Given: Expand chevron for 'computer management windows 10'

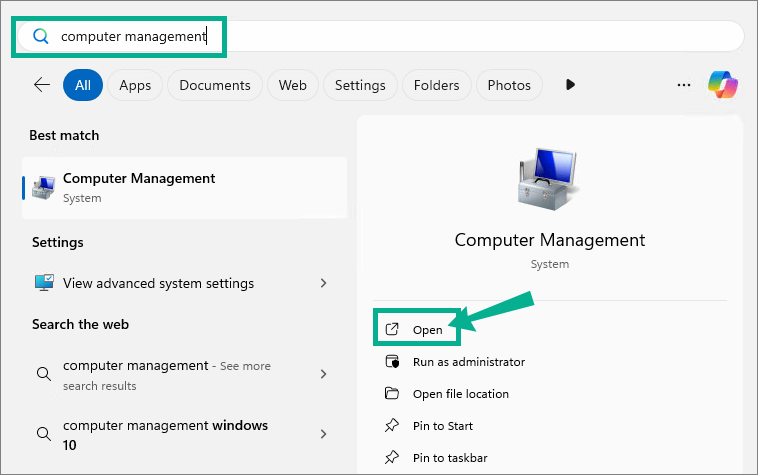Looking at the screenshot, I should point(323,434).
